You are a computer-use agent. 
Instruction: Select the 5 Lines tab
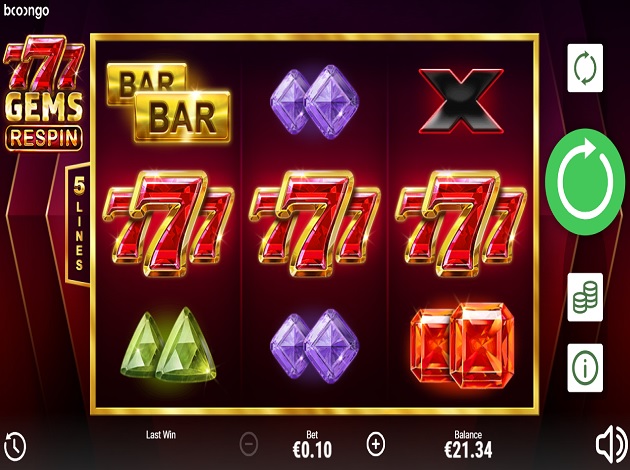tap(78, 224)
